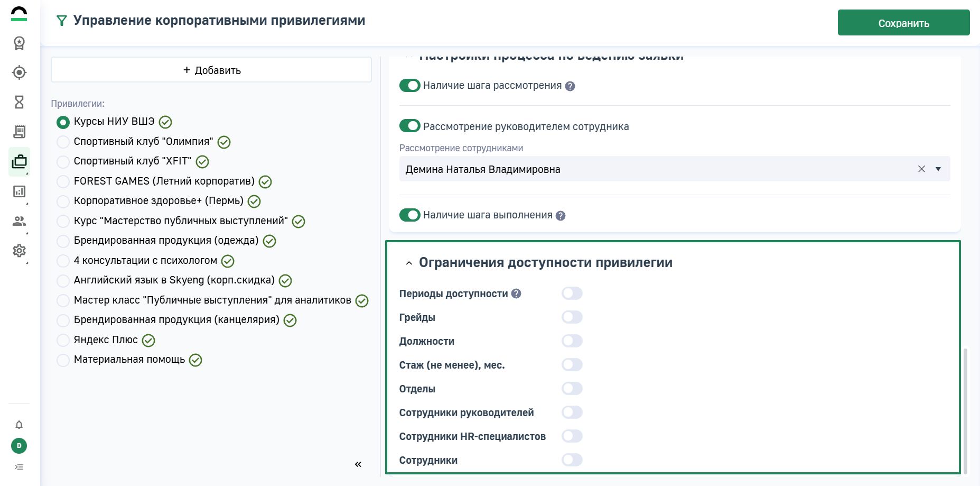Toggle Наличие шага рассмотрения switch
980x486 pixels.
409,86
